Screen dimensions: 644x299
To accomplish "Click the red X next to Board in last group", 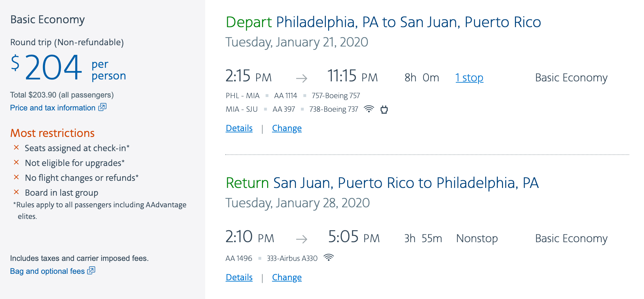I will (x=16, y=192).
